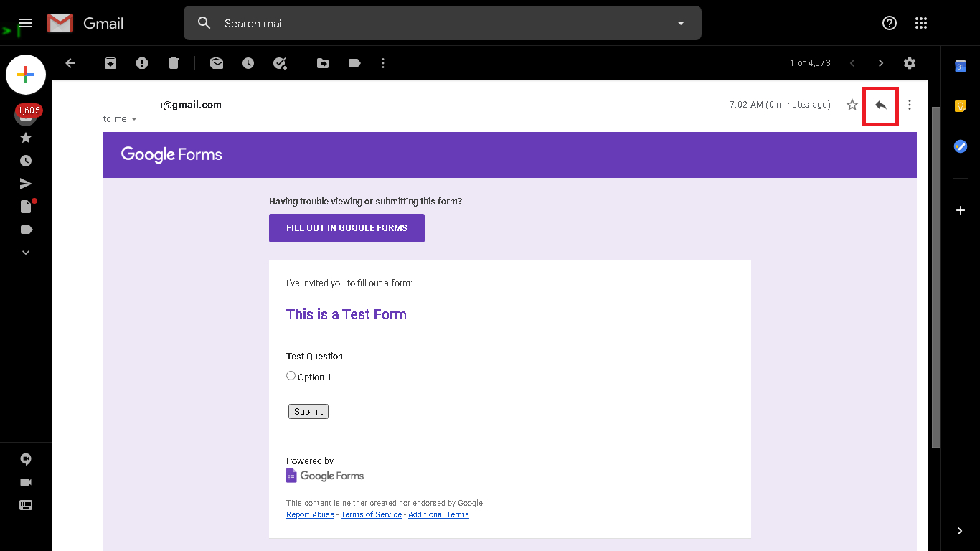Open message More options menu
The image size is (980, 551).
coord(910,105)
